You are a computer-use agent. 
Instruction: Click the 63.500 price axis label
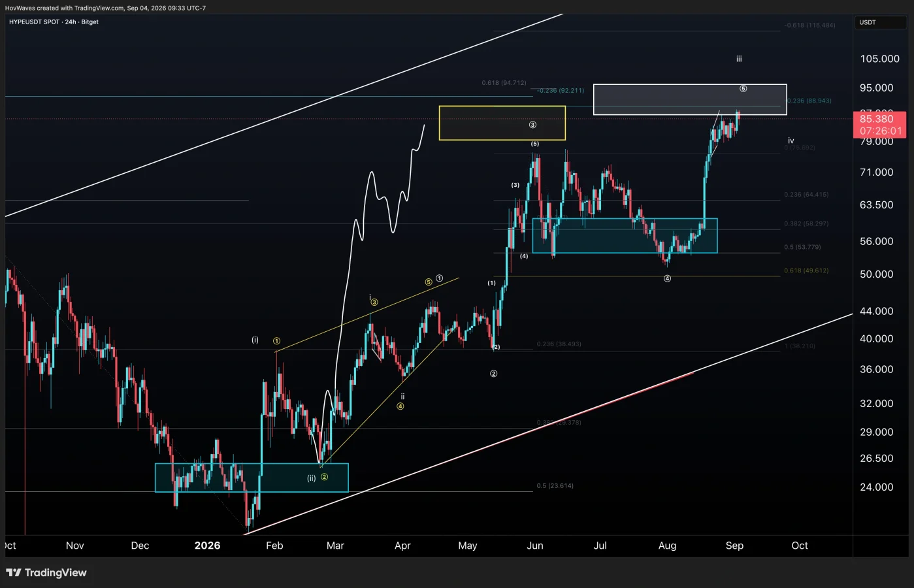(x=876, y=205)
